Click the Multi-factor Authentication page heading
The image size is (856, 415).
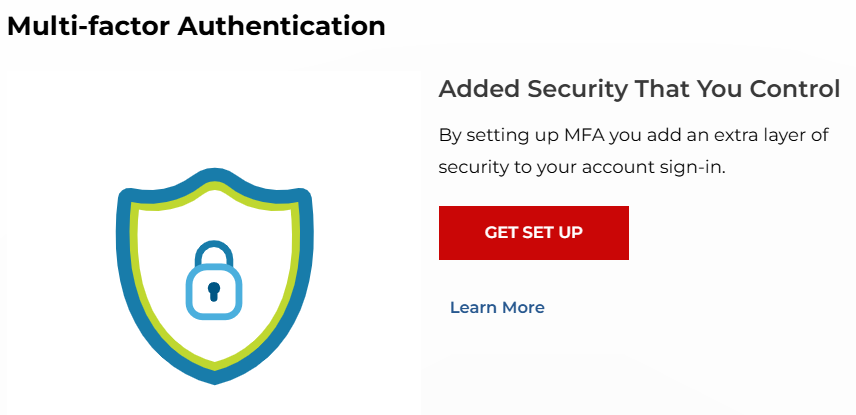pos(197,26)
